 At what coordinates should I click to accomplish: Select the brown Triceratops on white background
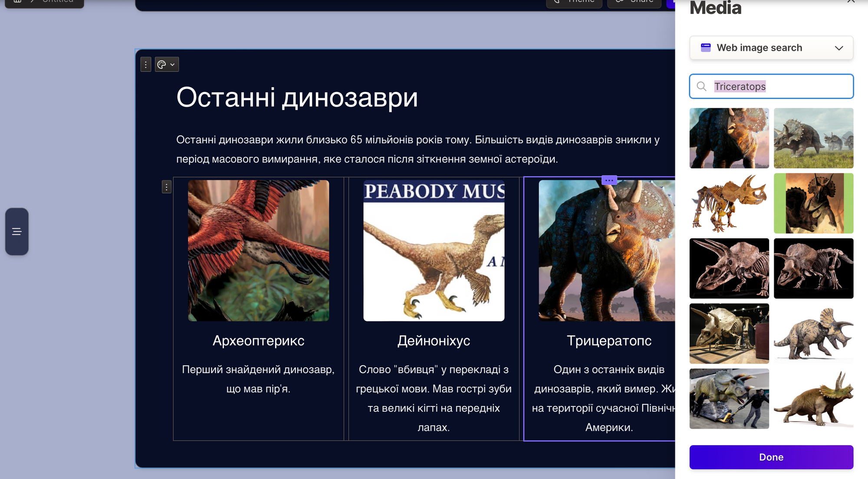pyautogui.click(x=813, y=399)
